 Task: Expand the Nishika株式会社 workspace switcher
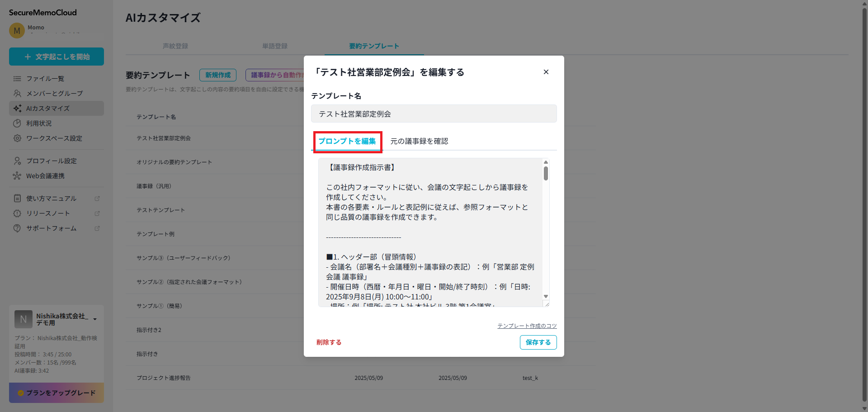pyautogui.click(x=94, y=318)
